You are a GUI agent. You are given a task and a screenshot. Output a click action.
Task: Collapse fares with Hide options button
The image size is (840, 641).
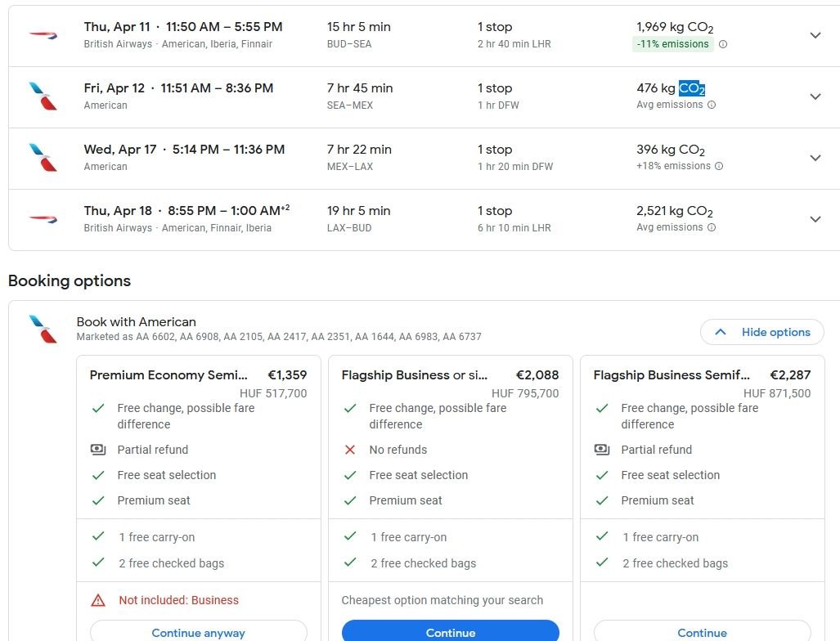point(762,332)
